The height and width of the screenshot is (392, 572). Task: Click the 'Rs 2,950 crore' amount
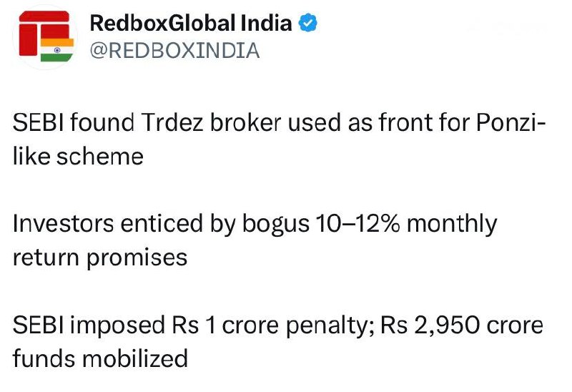tap(462, 325)
